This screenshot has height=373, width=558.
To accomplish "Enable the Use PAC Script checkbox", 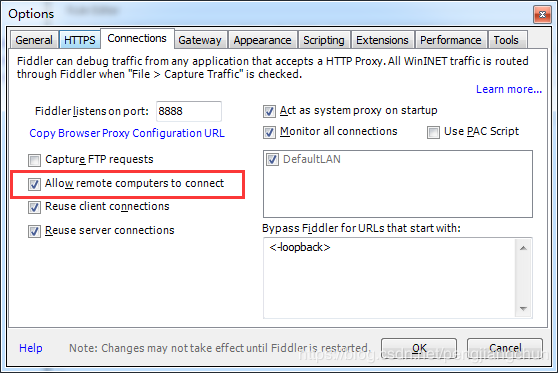I will pyautogui.click(x=433, y=132).
